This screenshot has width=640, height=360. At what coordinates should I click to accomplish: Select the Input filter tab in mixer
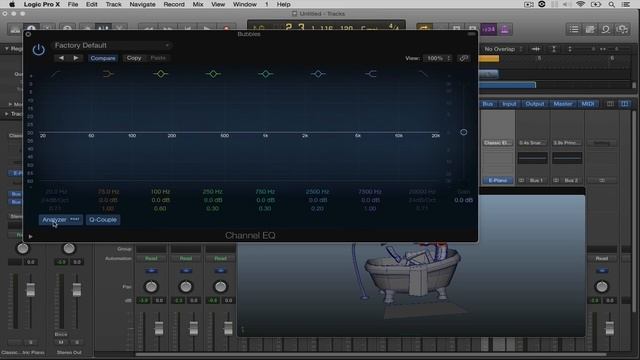click(x=509, y=104)
